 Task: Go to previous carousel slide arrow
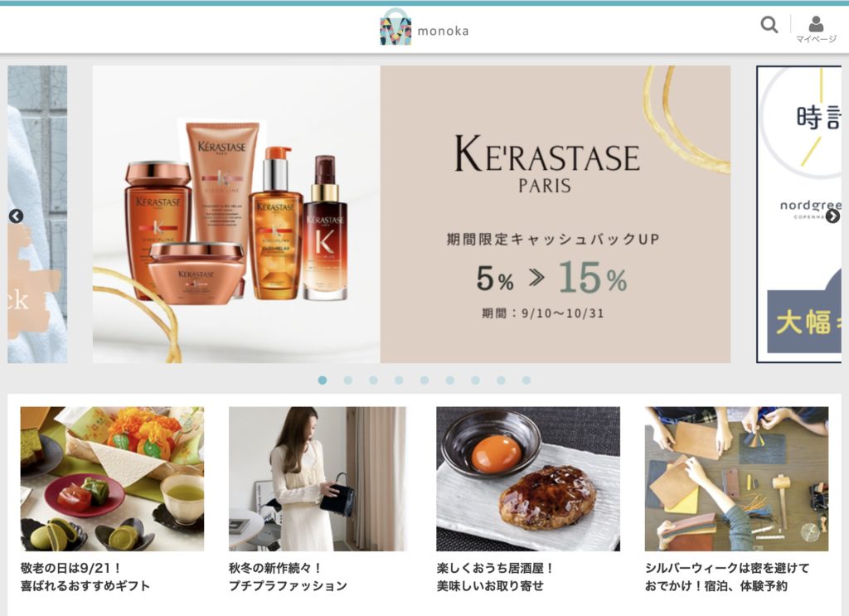point(17,216)
